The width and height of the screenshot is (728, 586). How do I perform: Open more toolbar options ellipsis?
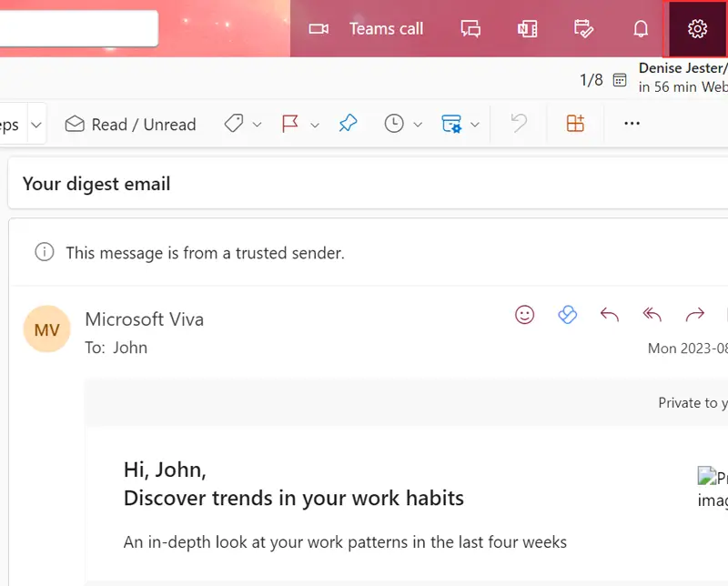[632, 124]
